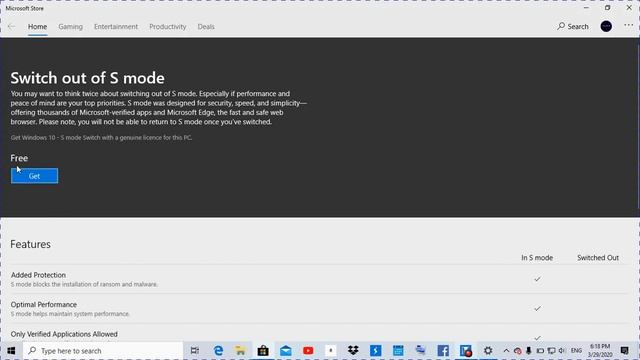Open the Dropbox taskbar icon
This screenshot has height=360, width=640.
(x=353, y=351)
